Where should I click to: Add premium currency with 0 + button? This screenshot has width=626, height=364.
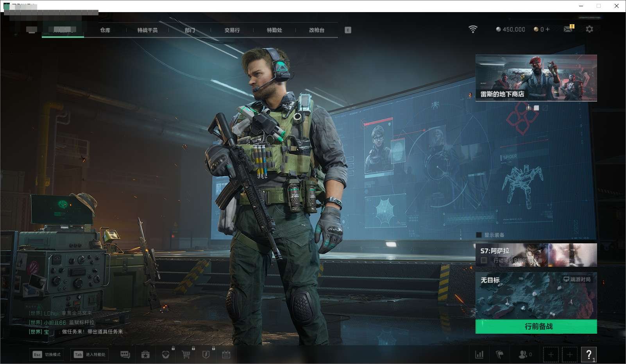pyautogui.click(x=542, y=29)
